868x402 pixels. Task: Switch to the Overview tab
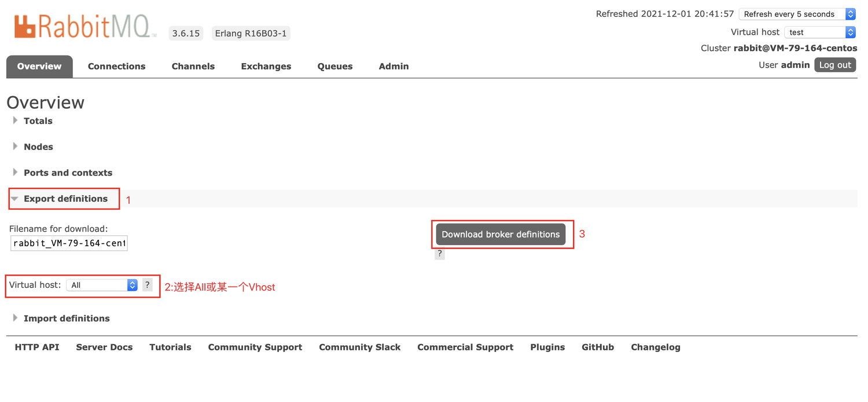tap(39, 67)
